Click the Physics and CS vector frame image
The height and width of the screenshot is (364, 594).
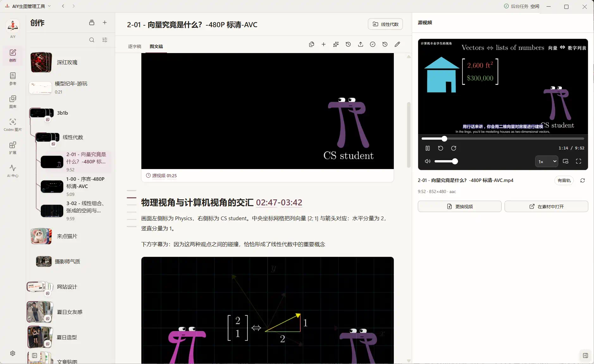pos(267,310)
